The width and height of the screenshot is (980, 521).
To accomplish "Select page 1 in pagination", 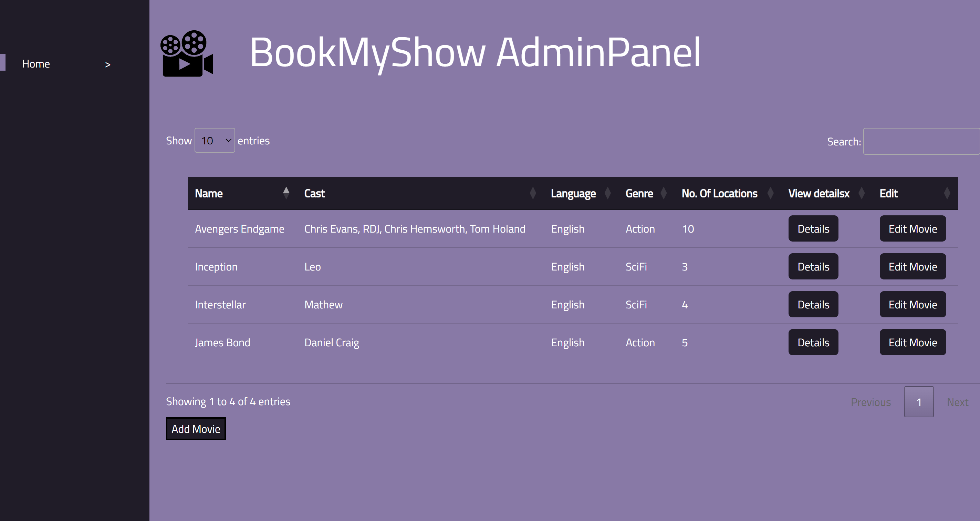I will tap(919, 401).
